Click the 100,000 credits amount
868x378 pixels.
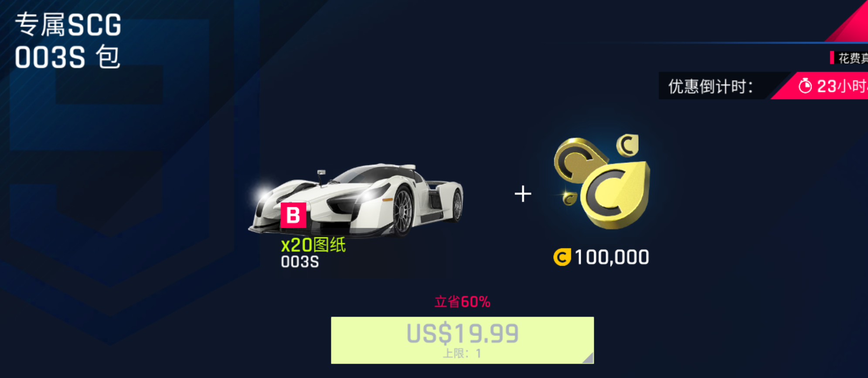click(x=612, y=257)
